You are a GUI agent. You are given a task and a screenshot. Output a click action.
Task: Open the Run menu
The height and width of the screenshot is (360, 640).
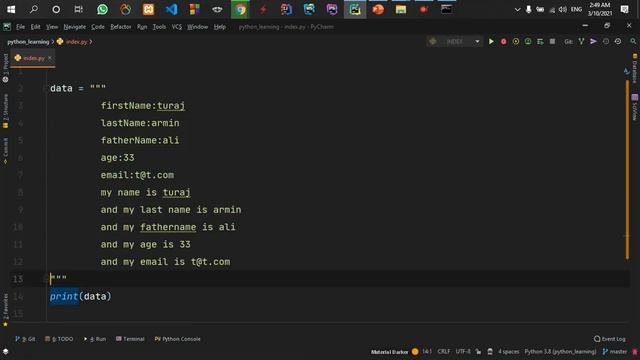point(142,27)
